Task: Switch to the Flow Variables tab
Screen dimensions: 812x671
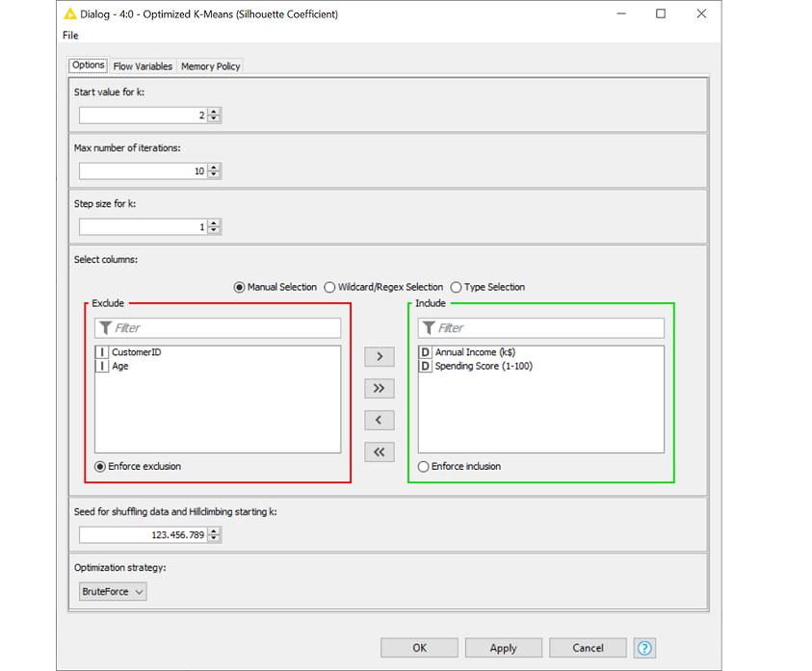Action: pyautogui.click(x=142, y=65)
